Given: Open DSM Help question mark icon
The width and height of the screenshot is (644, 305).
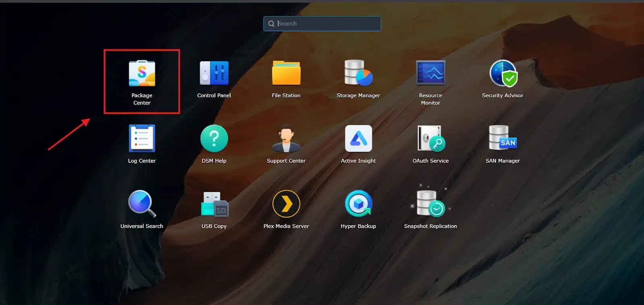Looking at the screenshot, I should pos(214,138).
